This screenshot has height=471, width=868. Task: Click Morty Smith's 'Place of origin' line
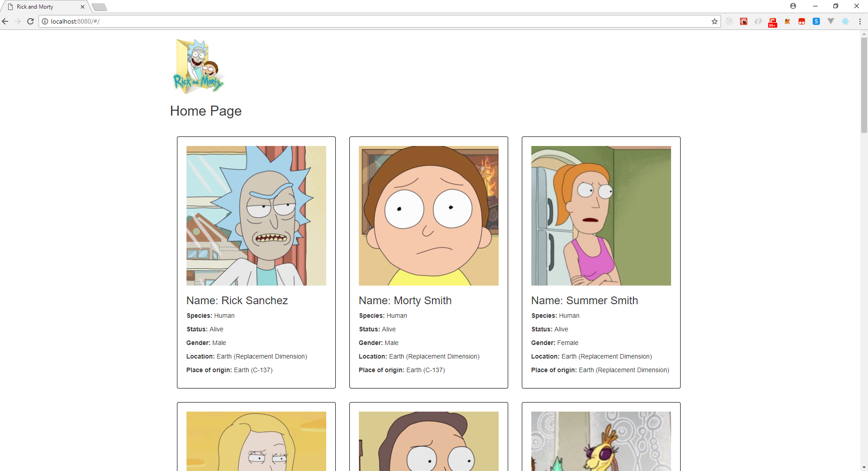(x=402, y=370)
